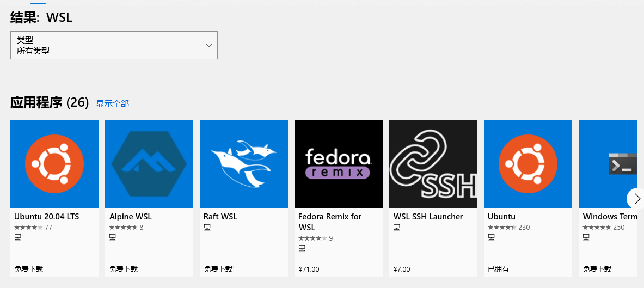The image size is (644, 288).
Task: Click the 显示全部 link for apps
Action: click(113, 103)
